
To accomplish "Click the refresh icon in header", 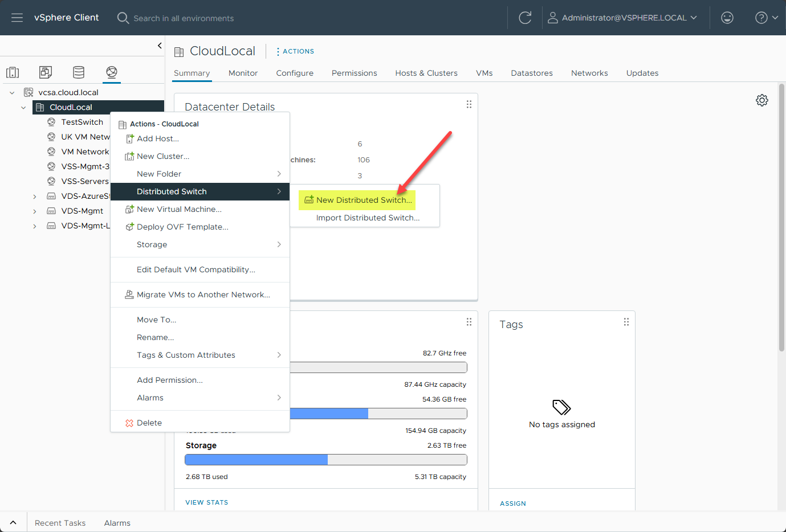I will [525, 18].
